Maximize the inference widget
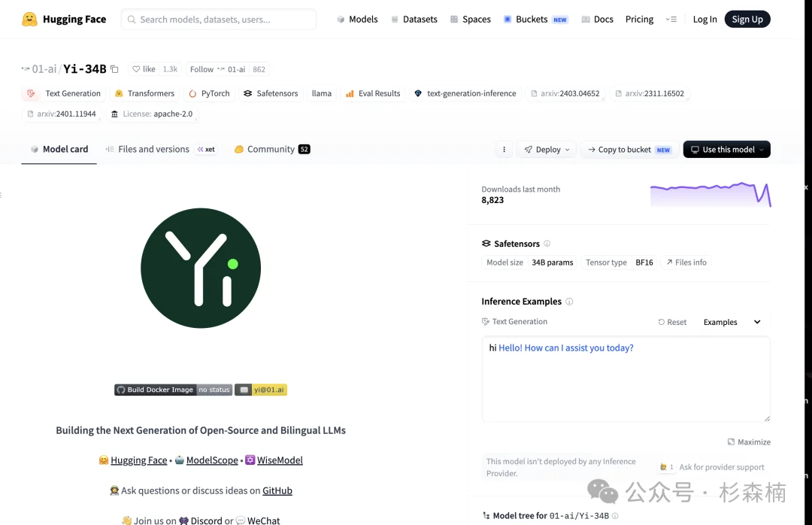Viewport: 812px width, 525px height. [749, 442]
